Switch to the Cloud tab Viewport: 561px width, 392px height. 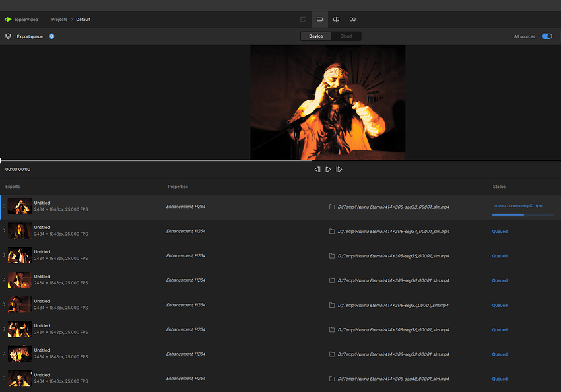(346, 36)
